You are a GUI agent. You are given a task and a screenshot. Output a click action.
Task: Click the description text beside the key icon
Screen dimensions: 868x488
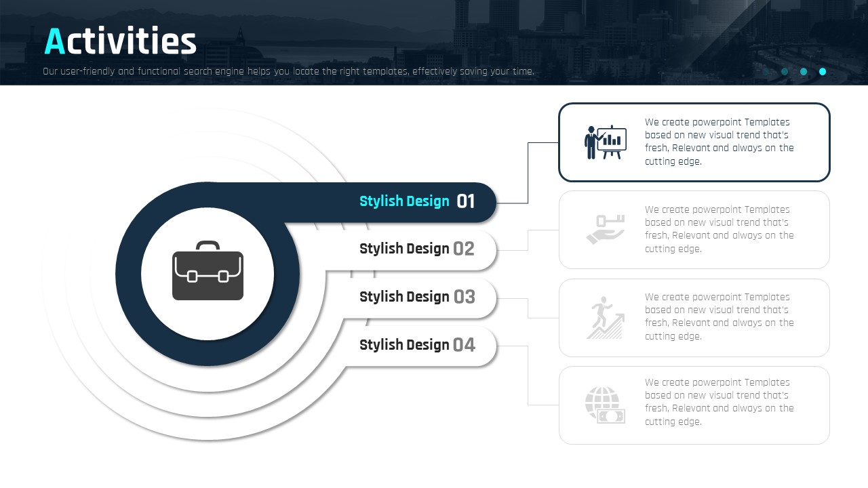click(x=719, y=230)
